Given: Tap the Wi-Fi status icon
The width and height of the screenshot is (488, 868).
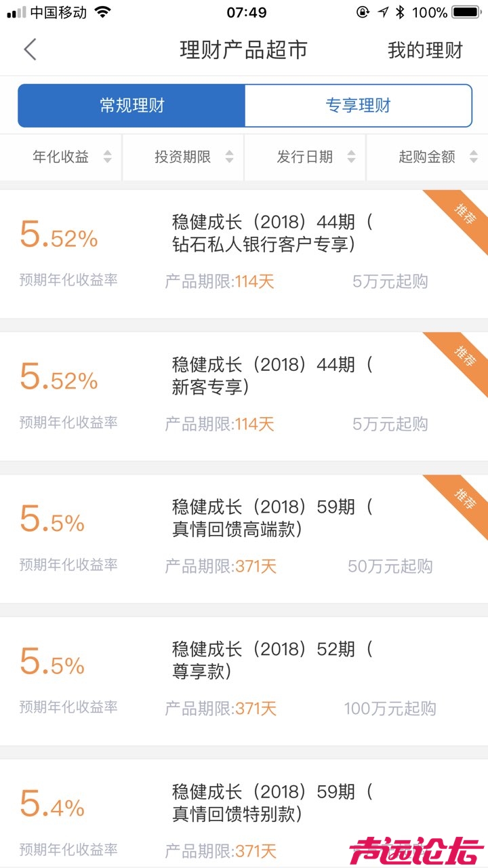Looking at the screenshot, I should [x=102, y=12].
